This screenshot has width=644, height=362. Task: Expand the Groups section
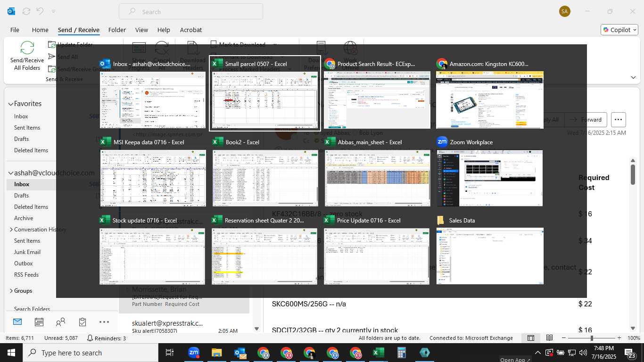(x=11, y=291)
